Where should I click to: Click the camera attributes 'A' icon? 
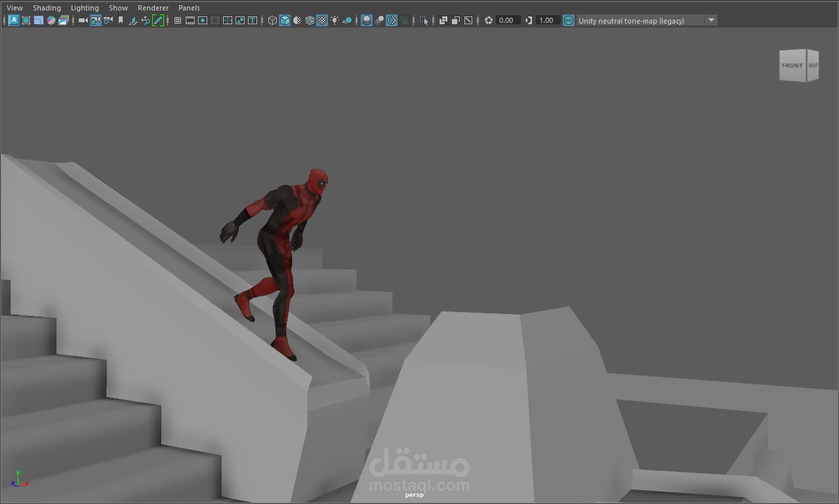[14, 20]
